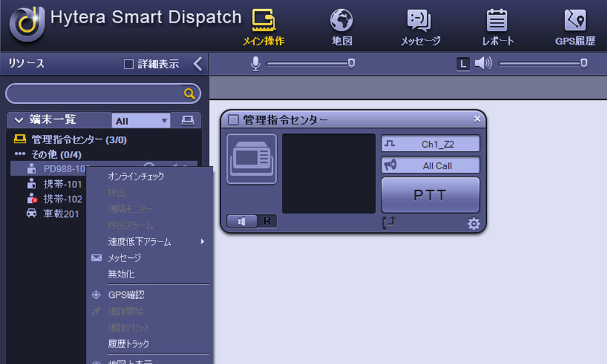Select 無効化 from the context menu
This screenshot has width=607, height=364.
[121, 275]
